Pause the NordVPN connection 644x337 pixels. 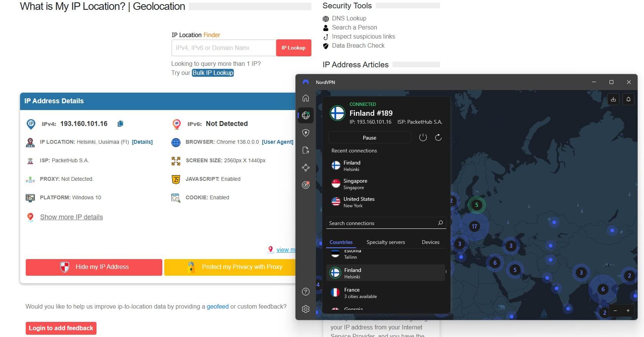370,138
